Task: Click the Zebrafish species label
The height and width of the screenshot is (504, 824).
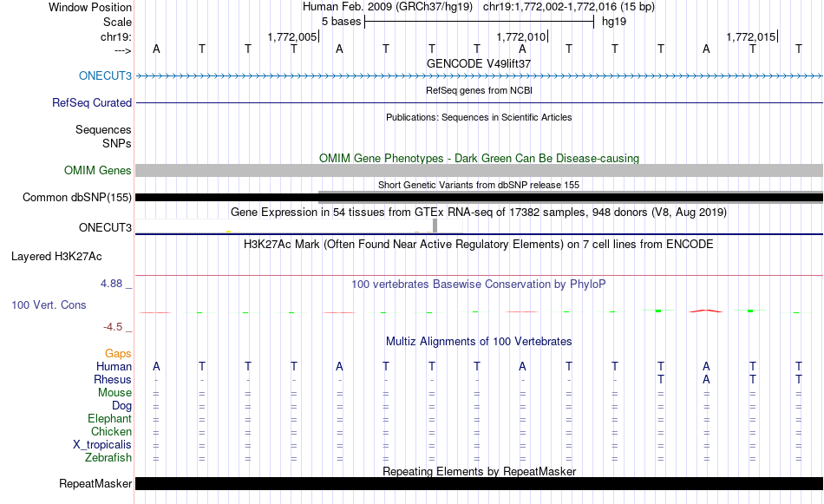Action: [x=108, y=458]
